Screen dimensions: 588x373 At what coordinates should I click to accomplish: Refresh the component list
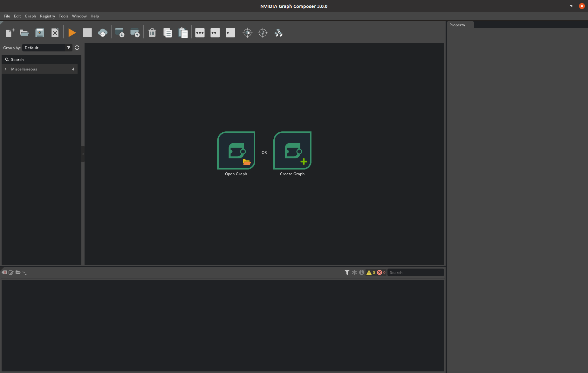pos(77,48)
